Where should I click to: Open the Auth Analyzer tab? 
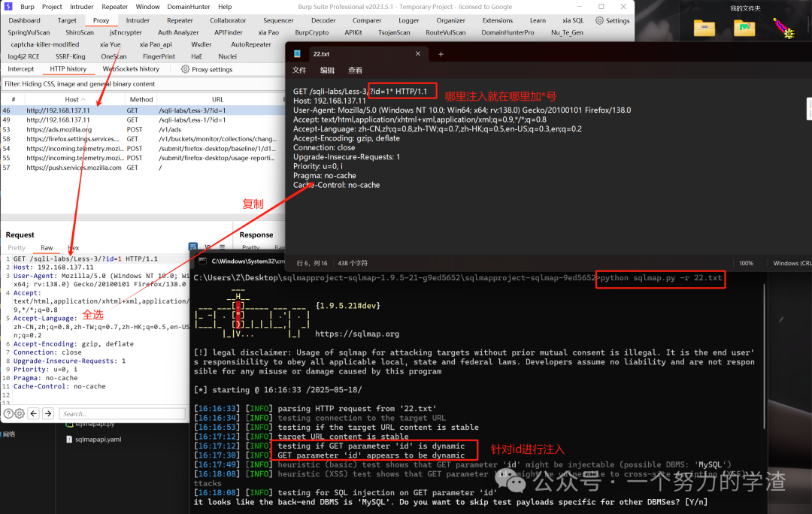pyautogui.click(x=178, y=32)
